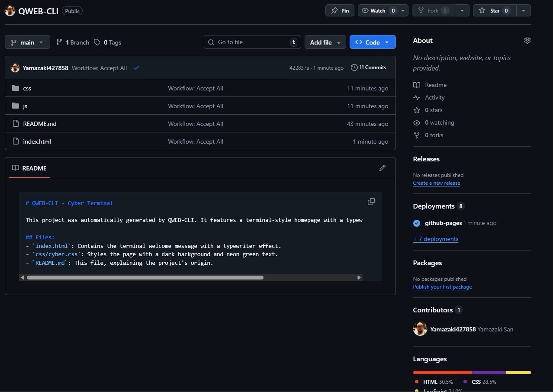This screenshot has width=553, height=392.
Task: Click the contributor avatar of Yamazaki San
Action: 420,329
